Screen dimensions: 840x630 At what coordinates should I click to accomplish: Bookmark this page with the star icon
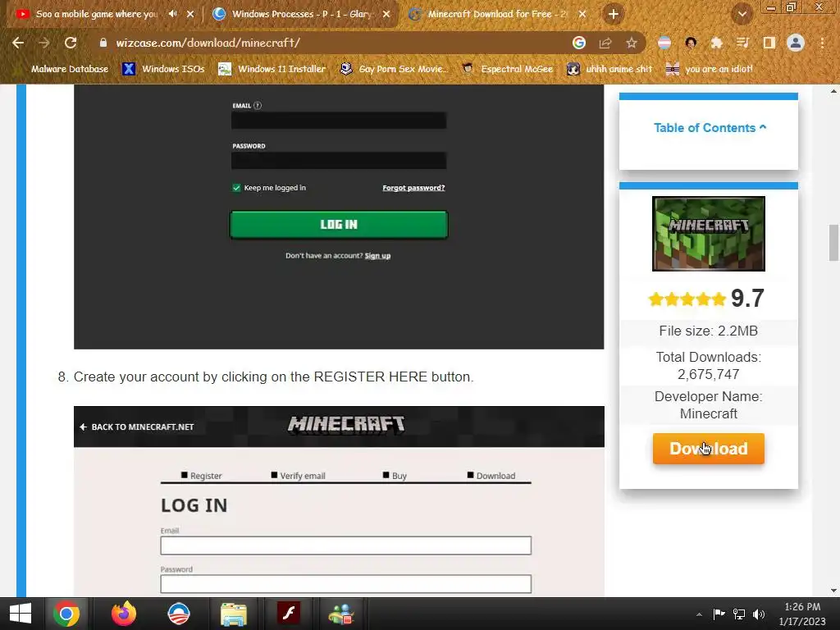point(632,43)
